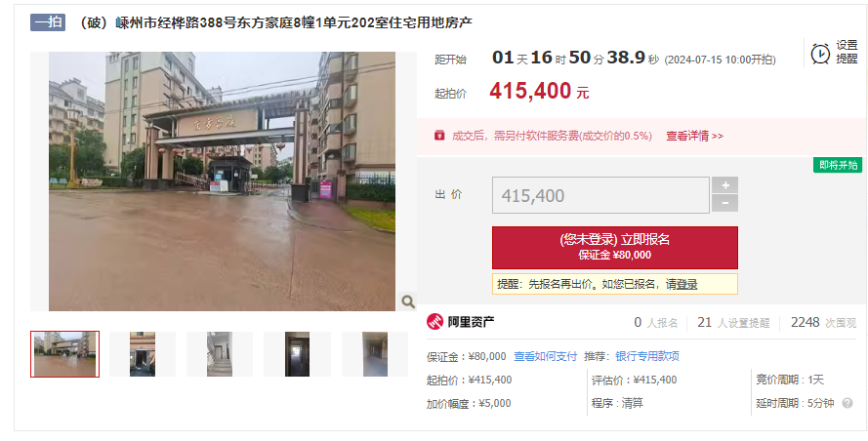This screenshot has width=868, height=441.
Task: Click the 阿里资产 logo icon
Action: (x=435, y=322)
